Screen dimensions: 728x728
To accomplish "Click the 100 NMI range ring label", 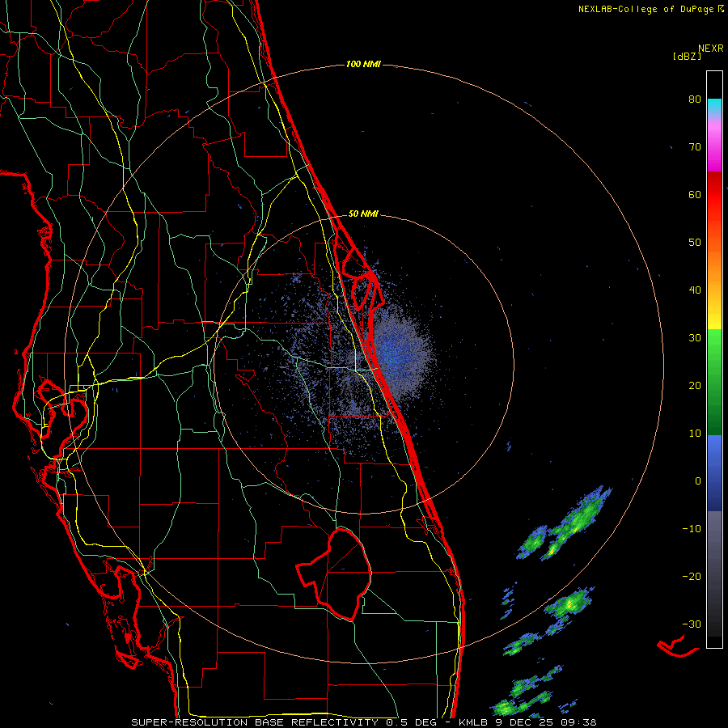I will [x=363, y=64].
